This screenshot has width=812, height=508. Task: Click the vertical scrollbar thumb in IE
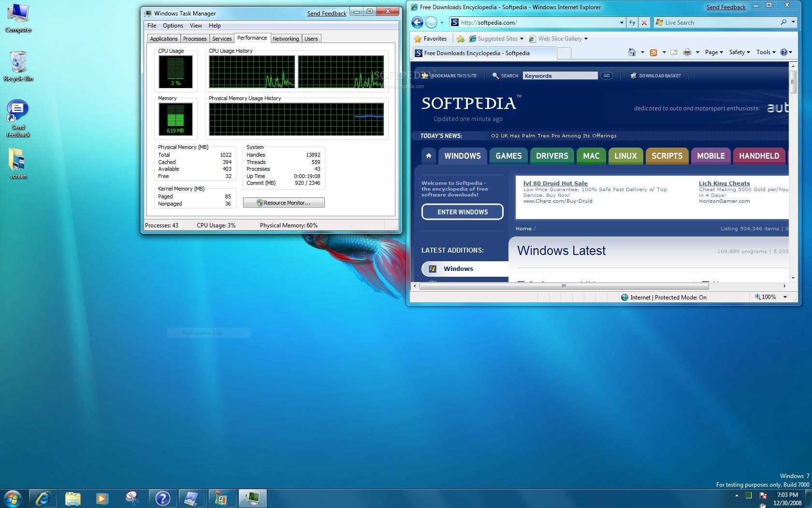pyautogui.click(x=793, y=83)
